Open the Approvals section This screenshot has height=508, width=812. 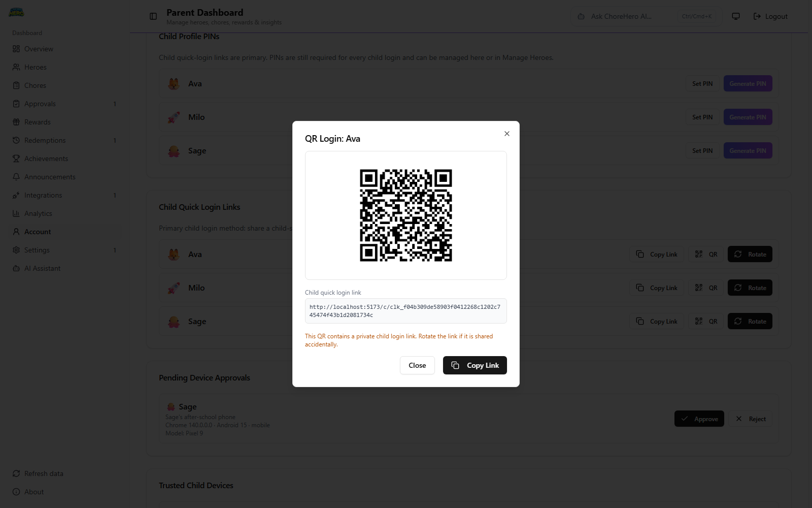click(40, 104)
